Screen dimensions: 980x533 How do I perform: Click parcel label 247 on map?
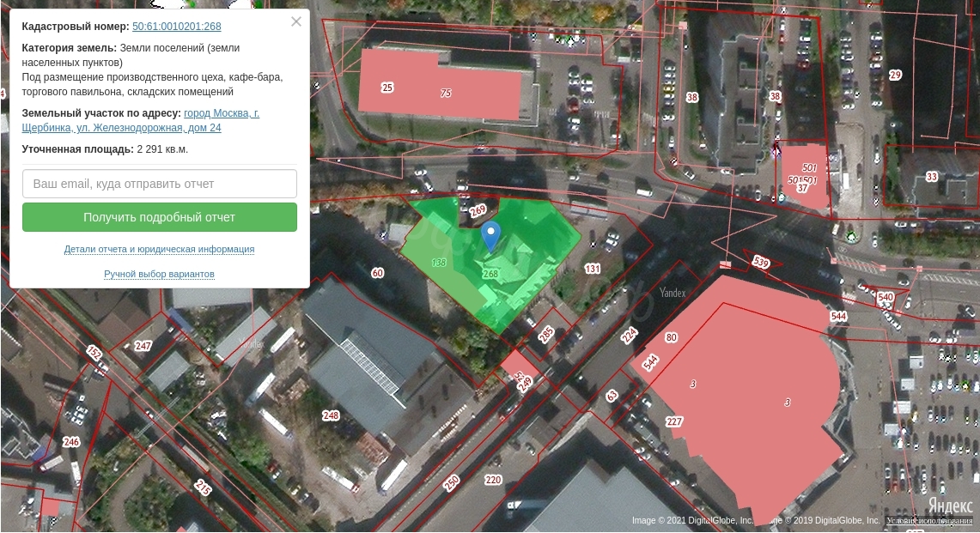(143, 346)
